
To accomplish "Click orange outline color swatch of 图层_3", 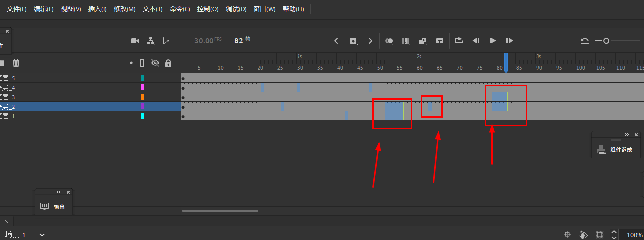I will coord(142,97).
